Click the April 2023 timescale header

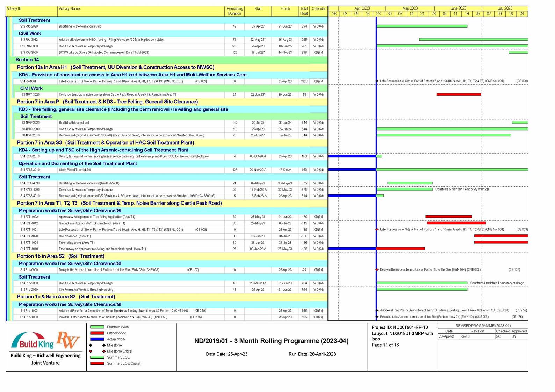click(x=362, y=8)
